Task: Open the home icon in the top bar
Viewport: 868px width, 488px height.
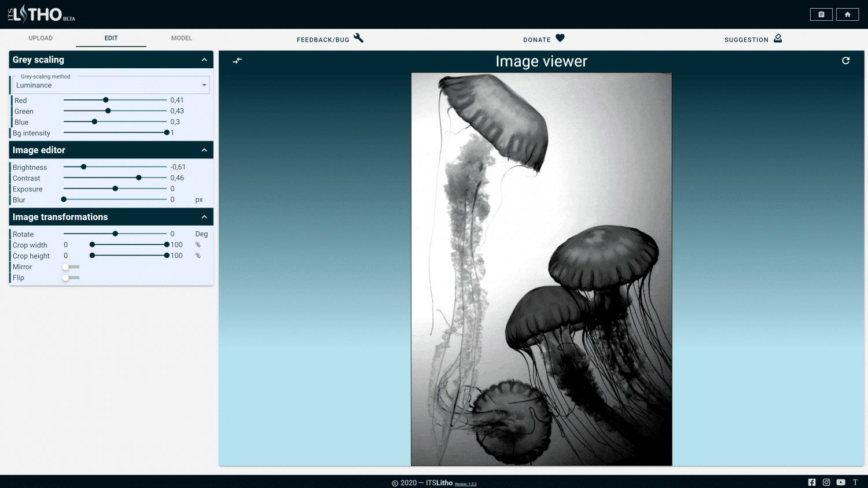Action: 847,13
